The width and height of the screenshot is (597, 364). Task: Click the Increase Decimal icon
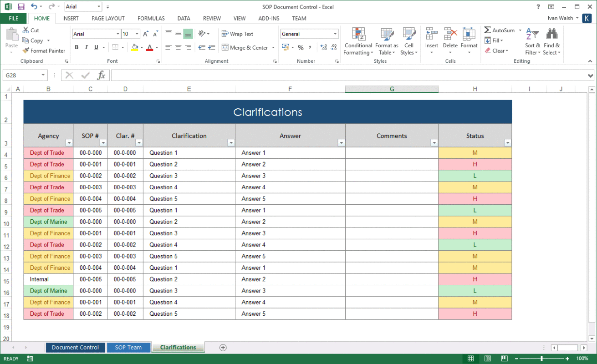click(x=324, y=47)
